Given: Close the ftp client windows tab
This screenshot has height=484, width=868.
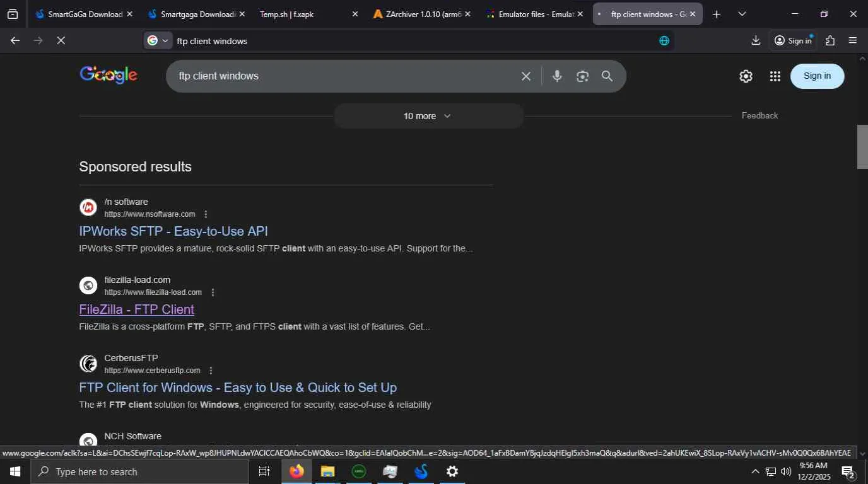Looking at the screenshot, I should click(693, 14).
